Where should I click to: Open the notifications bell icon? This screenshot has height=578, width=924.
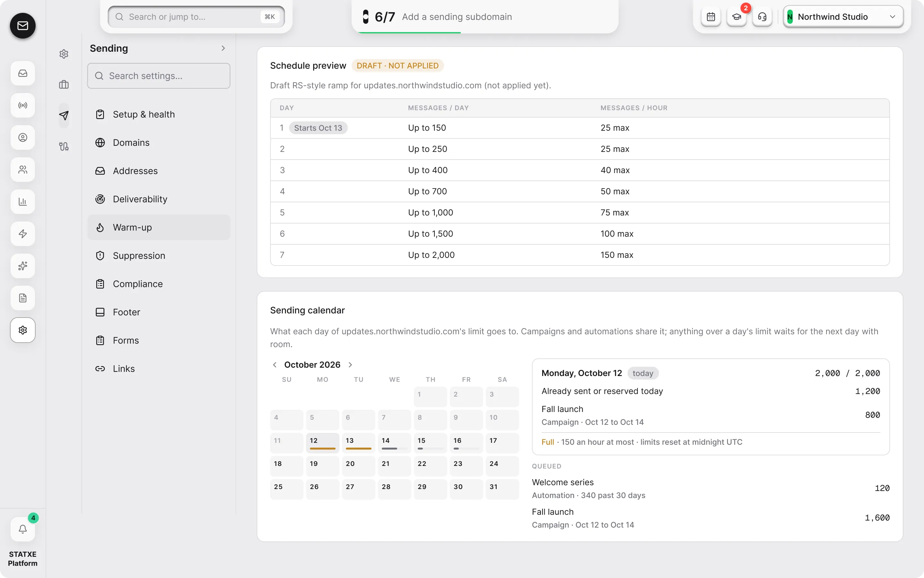(22, 529)
